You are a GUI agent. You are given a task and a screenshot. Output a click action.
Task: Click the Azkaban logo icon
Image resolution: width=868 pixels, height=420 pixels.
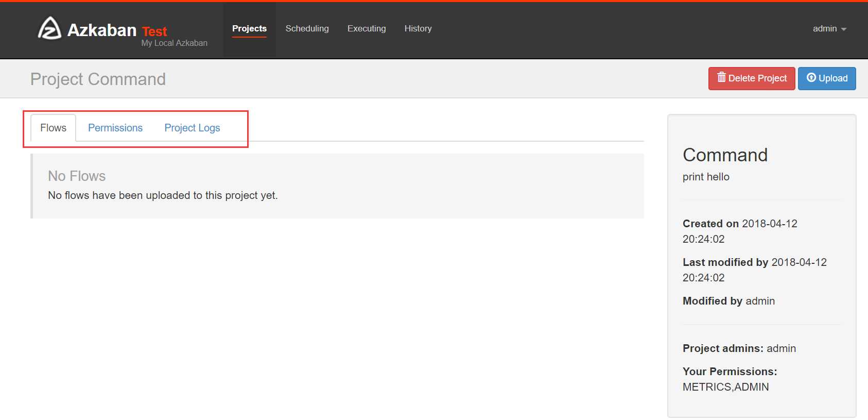[49, 28]
